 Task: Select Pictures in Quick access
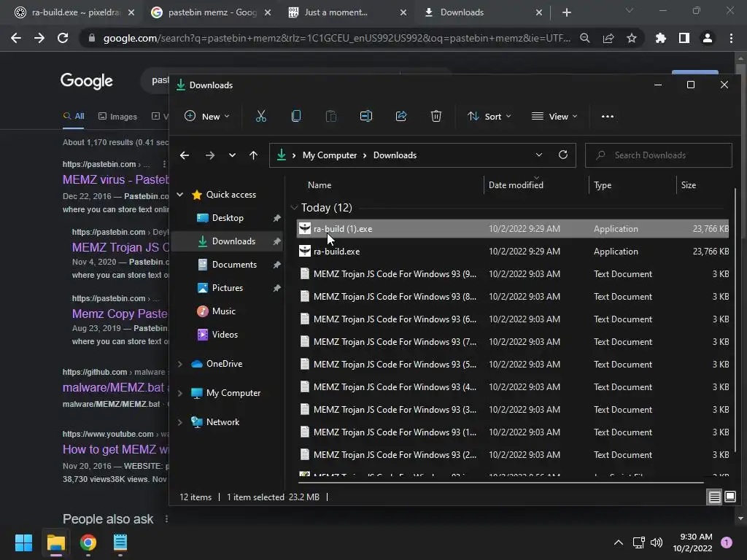point(228,287)
